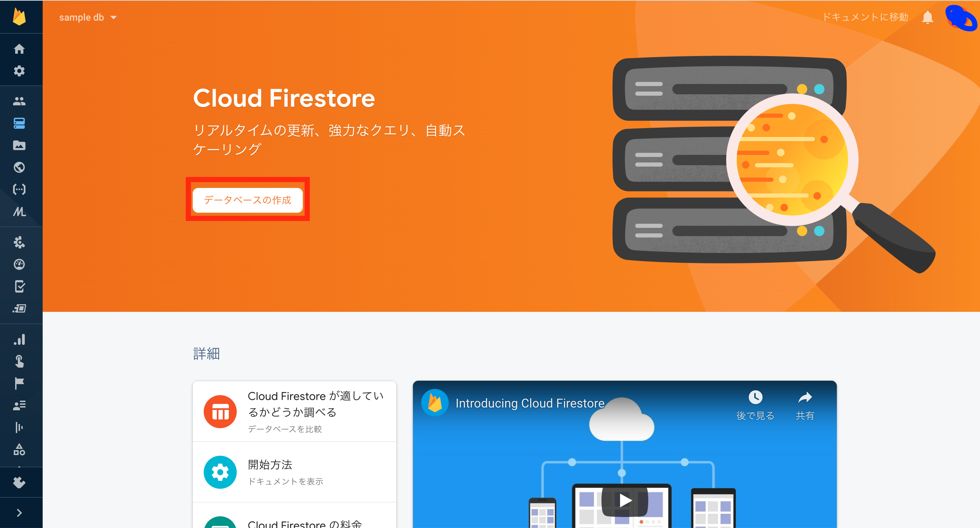Click the notifications bell icon
This screenshot has width=980, height=528.
pos(927,18)
